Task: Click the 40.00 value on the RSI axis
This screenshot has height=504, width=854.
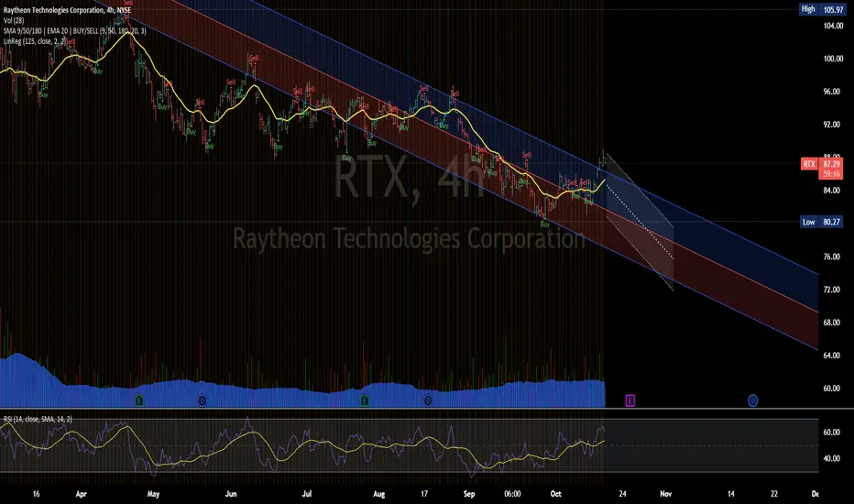Action: (832, 459)
